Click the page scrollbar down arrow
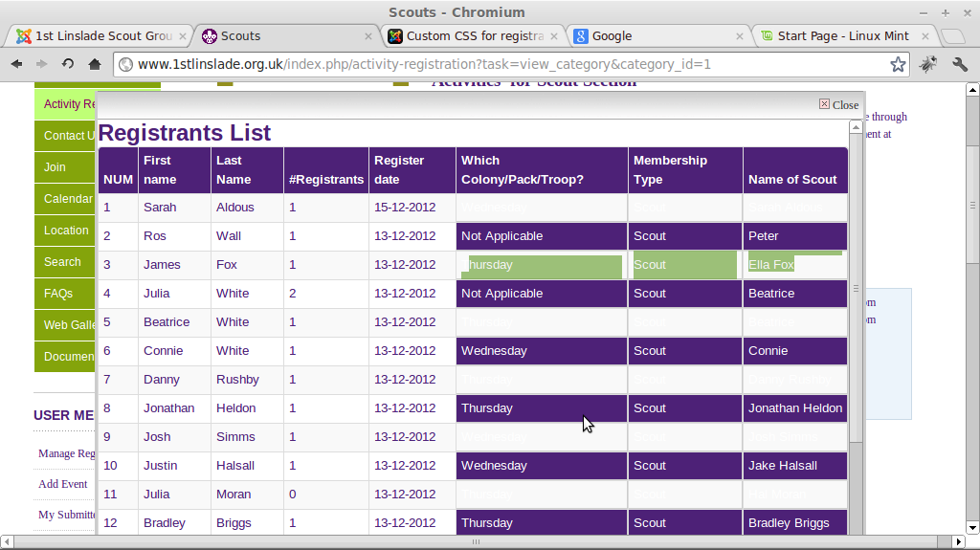 pos(972,527)
